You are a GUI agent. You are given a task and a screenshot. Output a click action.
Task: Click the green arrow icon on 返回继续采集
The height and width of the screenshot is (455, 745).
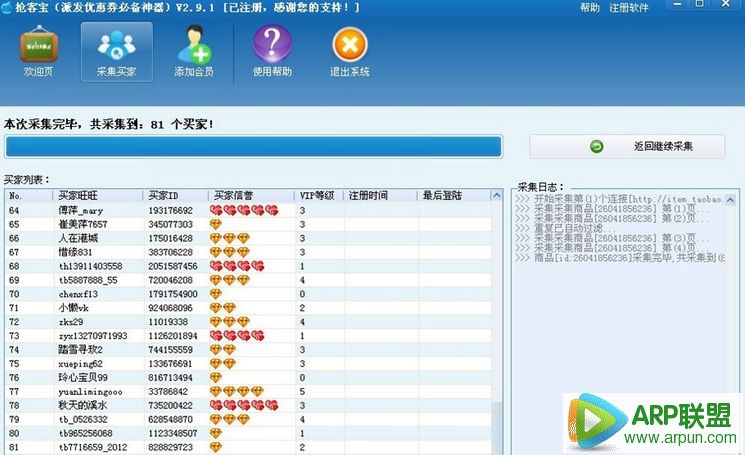pos(597,146)
